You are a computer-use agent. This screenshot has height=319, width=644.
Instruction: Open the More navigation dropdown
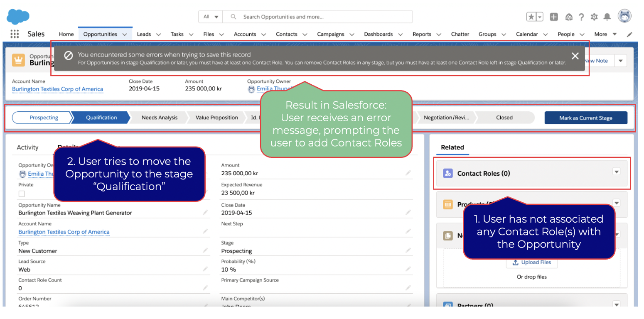point(605,34)
